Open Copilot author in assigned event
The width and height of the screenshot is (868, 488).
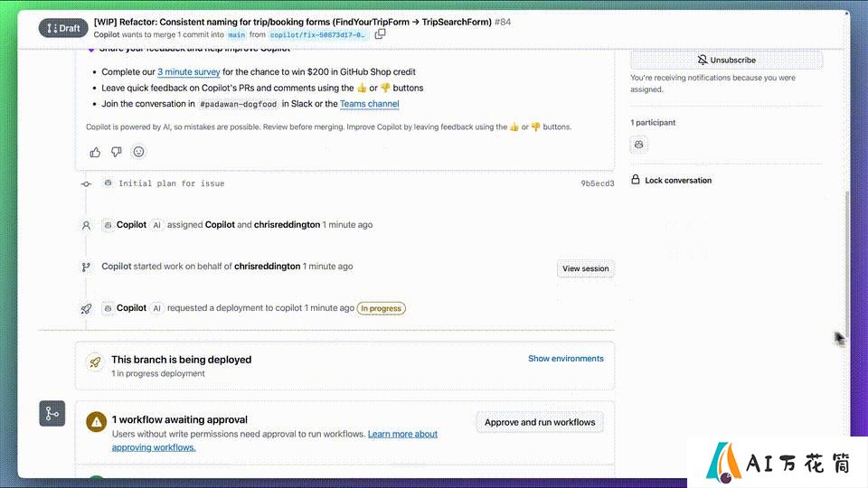click(x=131, y=225)
